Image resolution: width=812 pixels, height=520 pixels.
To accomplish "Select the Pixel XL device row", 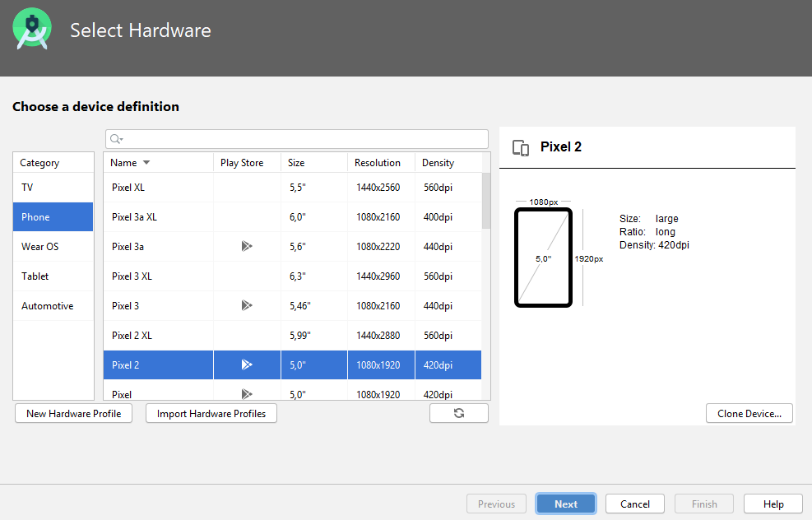I will click(x=293, y=188).
